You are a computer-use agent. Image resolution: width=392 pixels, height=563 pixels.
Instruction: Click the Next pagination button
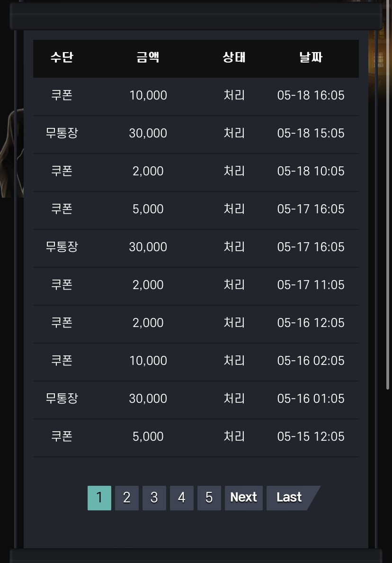[243, 498]
